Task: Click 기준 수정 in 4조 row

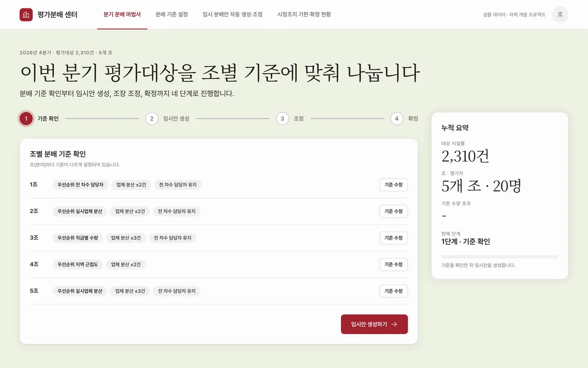Action: (x=393, y=264)
